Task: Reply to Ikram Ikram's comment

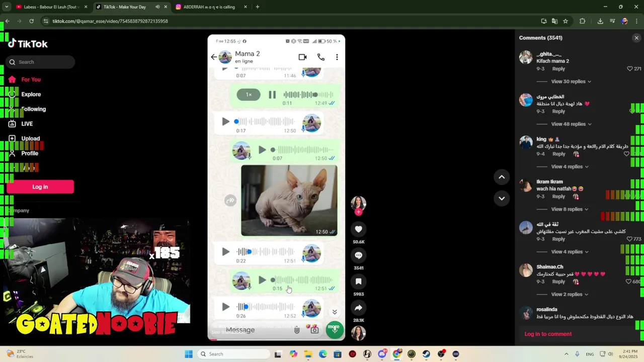Action: tap(558, 197)
